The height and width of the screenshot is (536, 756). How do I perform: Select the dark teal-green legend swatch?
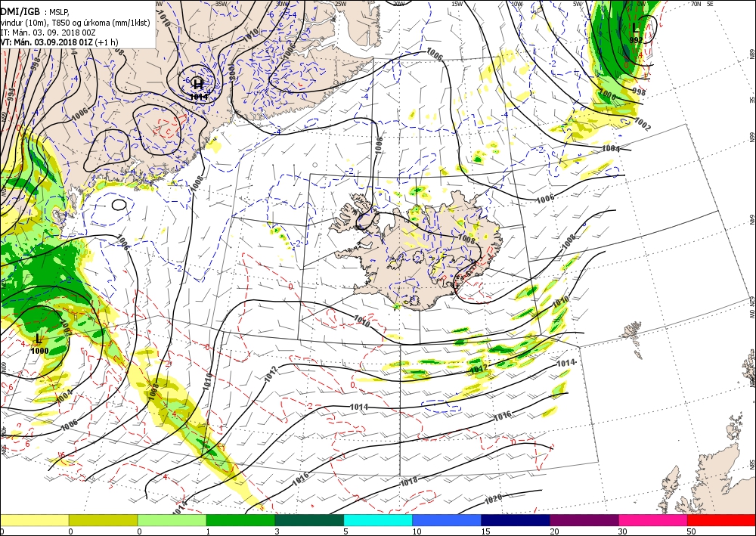click(x=309, y=520)
